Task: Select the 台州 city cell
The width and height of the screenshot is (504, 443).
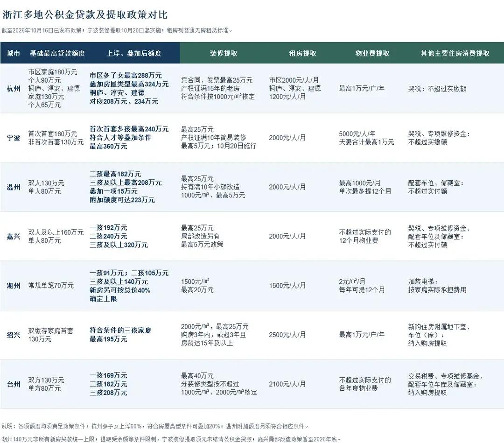Action: 14,384
